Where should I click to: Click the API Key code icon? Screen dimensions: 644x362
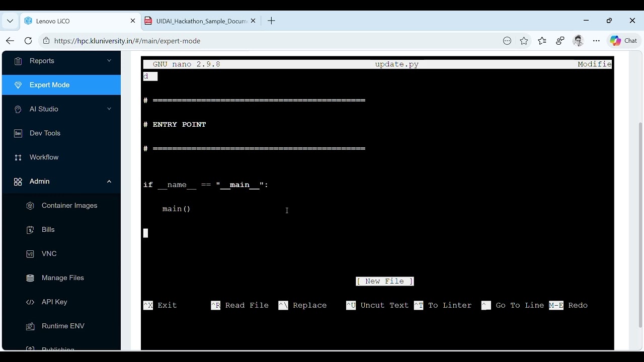pos(30,302)
